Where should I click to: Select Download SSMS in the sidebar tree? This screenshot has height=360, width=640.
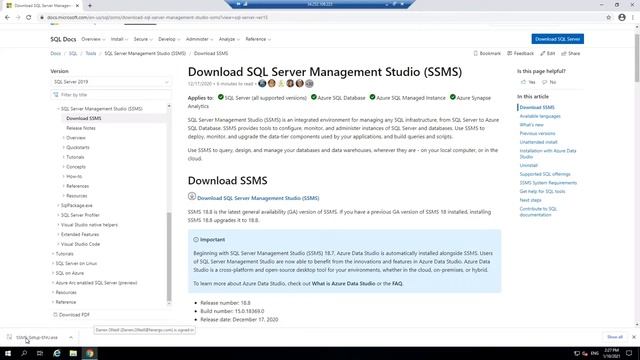tap(84, 118)
